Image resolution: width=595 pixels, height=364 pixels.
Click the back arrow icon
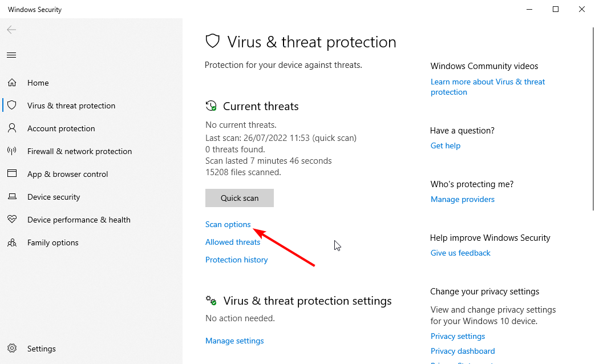(x=11, y=30)
